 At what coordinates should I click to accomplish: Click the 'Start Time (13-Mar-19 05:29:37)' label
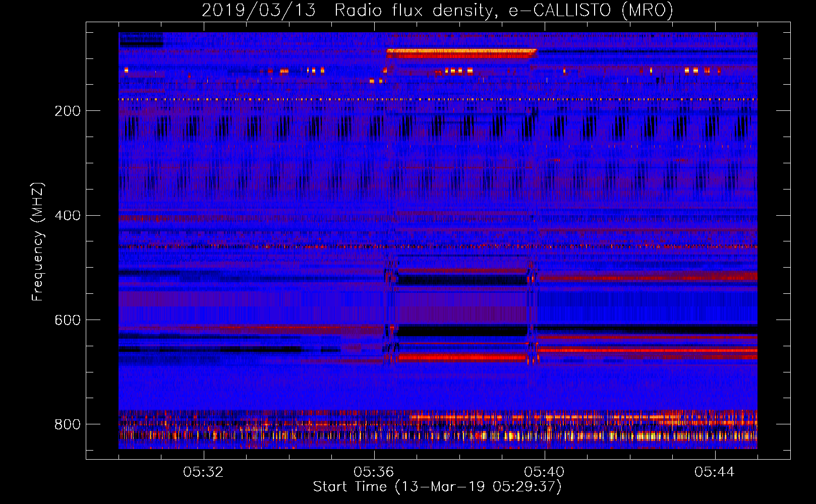[x=437, y=487]
